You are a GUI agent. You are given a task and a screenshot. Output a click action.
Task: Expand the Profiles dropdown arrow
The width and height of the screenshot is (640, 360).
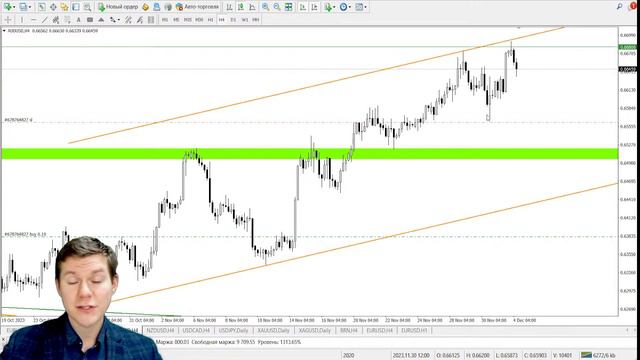[29, 7]
